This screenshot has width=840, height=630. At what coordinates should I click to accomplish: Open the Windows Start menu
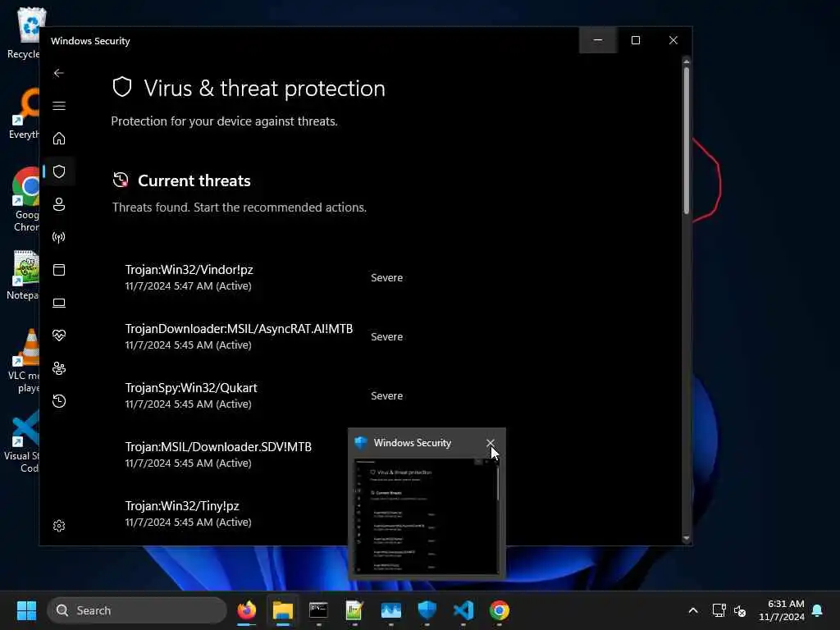pyautogui.click(x=26, y=610)
